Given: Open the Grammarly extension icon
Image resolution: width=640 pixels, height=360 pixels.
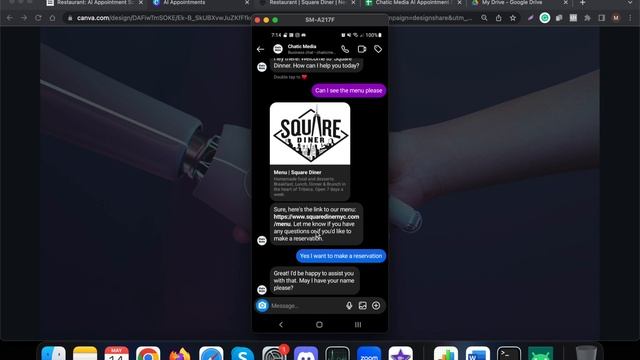Looking at the screenshot, I should tap(544, 18).
